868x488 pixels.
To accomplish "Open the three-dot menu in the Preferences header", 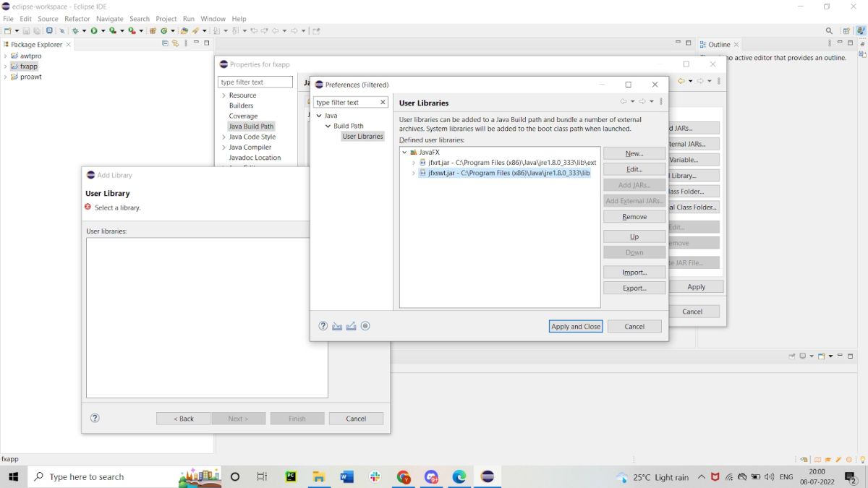I will tap(661, 102).
